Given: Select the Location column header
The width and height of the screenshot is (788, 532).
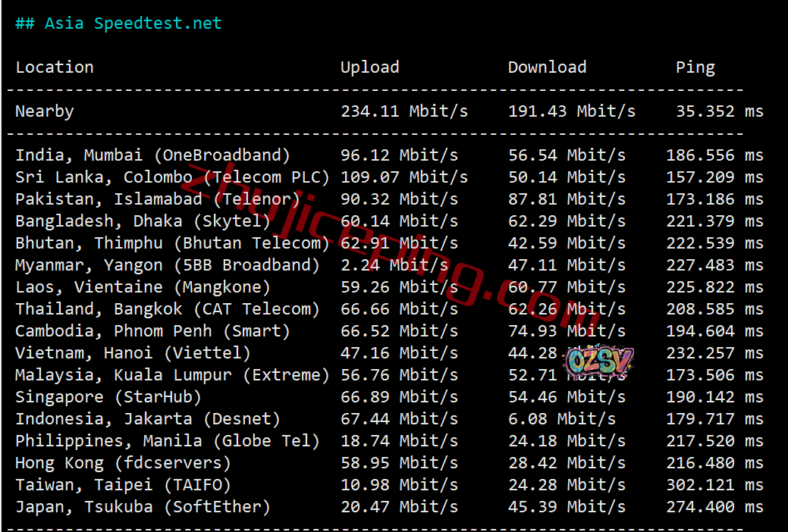Looking at the screenshot, I should tap(55, 67).
